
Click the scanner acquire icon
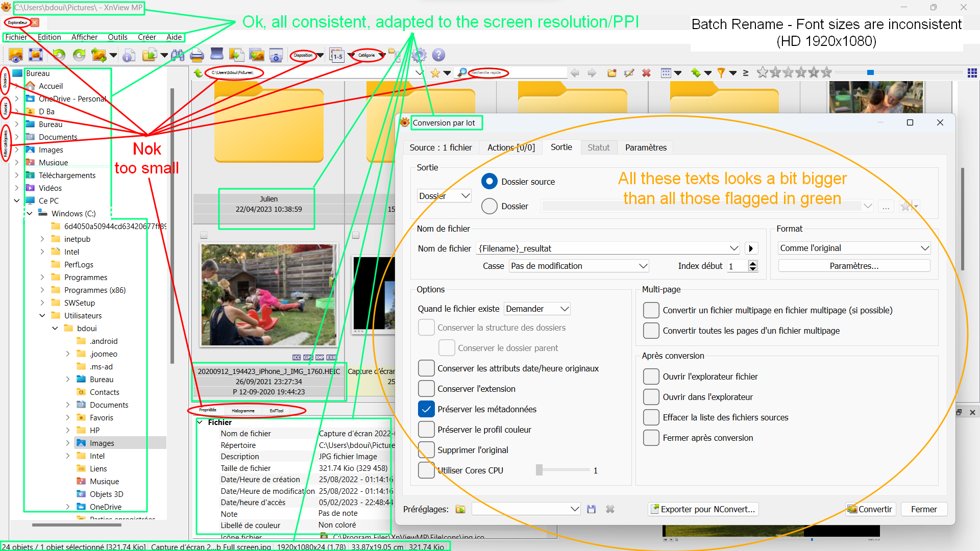pos(217,54)
